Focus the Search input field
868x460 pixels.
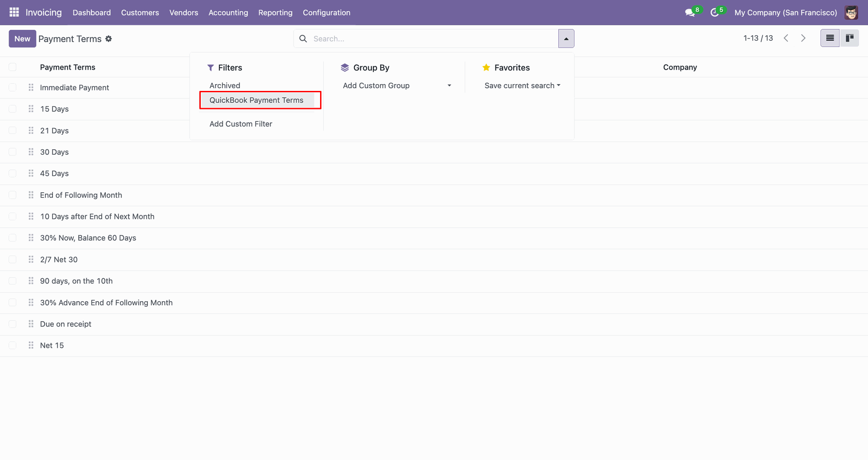click(x=429, y=39)
